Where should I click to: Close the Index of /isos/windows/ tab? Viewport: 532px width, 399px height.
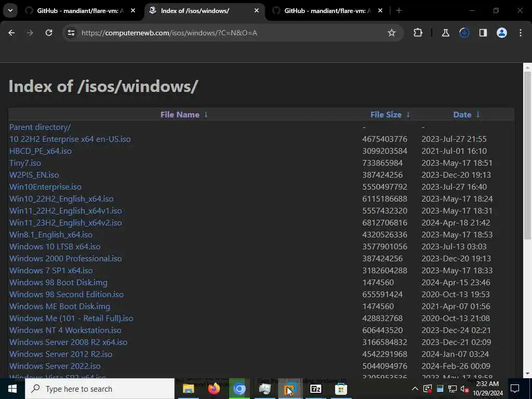[257, 10]
